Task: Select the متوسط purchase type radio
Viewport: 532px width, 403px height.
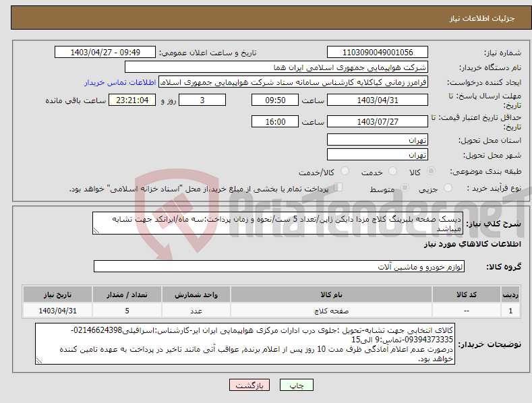Action: pyautogui.click(x=405, y=187)
